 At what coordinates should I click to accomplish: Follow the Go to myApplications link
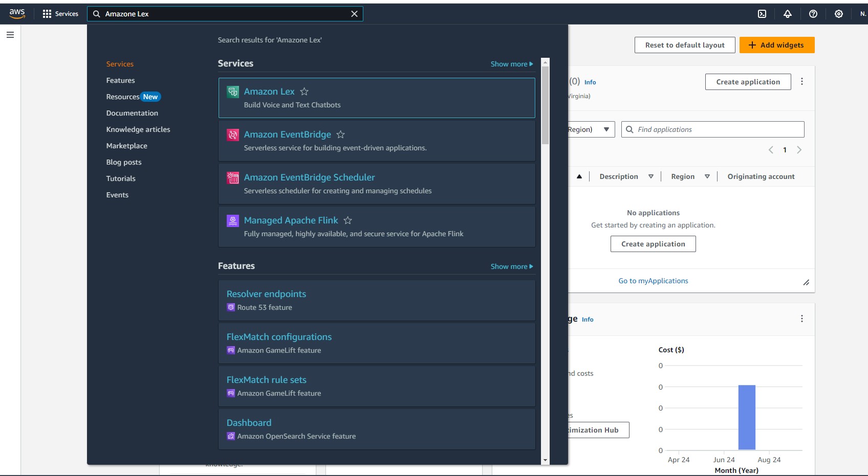(653, 280)
